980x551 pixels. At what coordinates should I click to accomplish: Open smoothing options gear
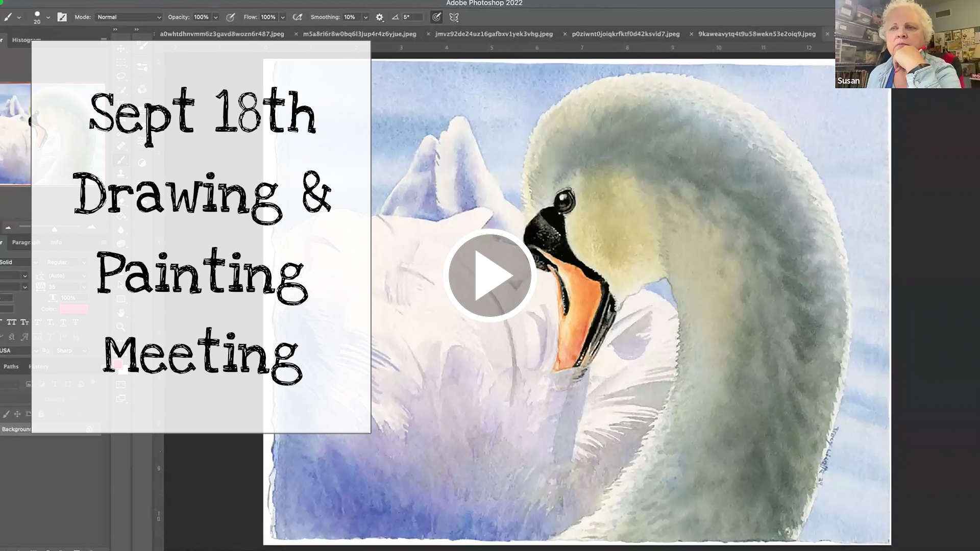[379, 17]
